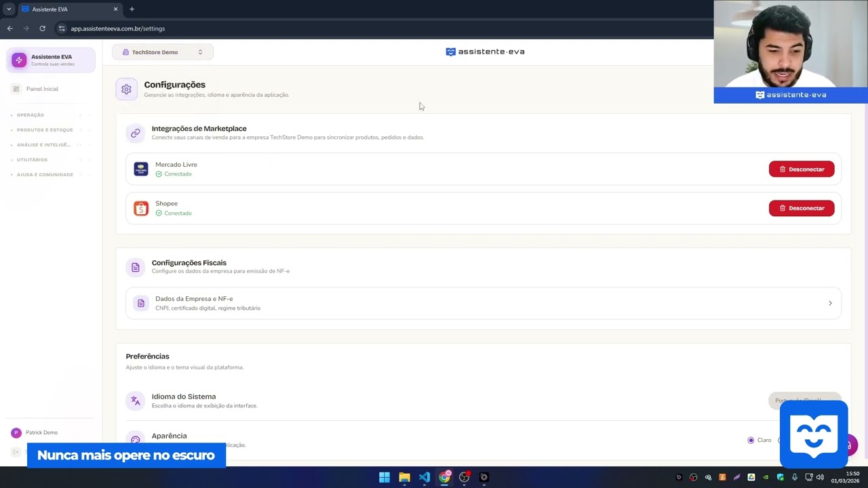The height and width of the screenshot is (488, 868).
Task: Expand the Utilitários sidebar section
Action: pos(51,160)
